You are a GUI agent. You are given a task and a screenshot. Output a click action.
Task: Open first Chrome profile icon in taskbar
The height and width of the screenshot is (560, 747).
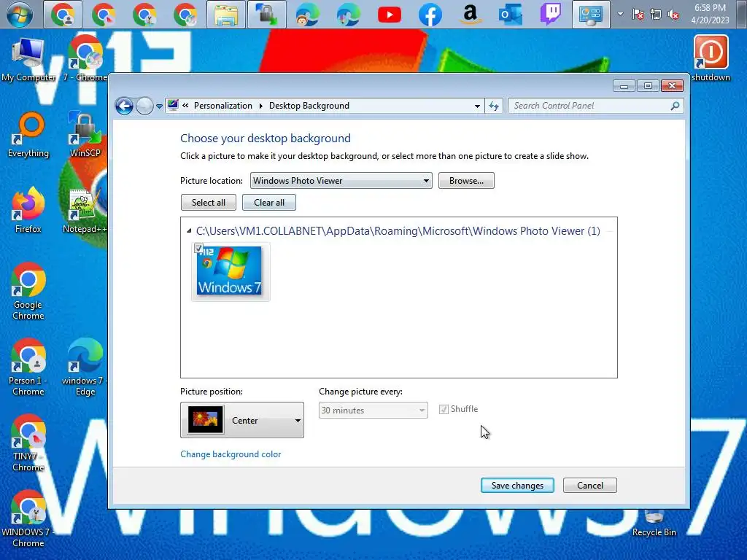point(63,15)
